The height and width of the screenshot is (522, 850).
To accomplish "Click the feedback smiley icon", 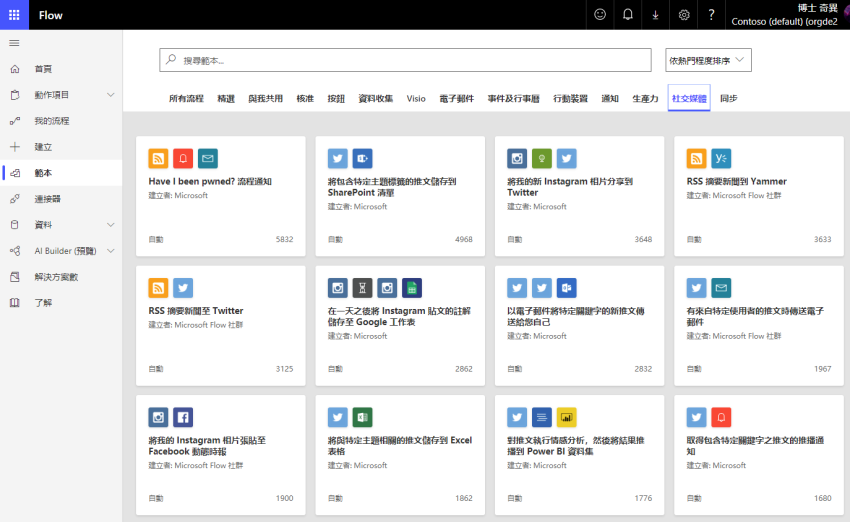I will pos(600,15).
